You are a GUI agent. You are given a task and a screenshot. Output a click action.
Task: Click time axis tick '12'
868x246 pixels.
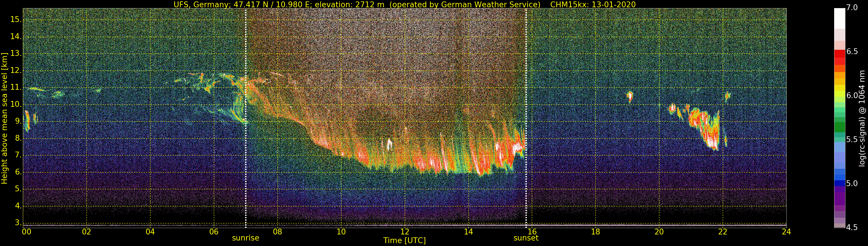point(405,232)
